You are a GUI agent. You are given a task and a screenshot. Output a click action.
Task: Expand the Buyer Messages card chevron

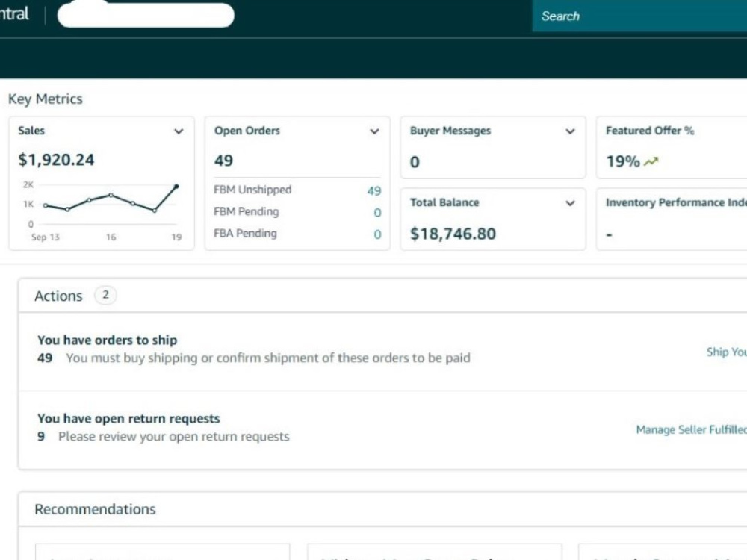pos(570,131)
